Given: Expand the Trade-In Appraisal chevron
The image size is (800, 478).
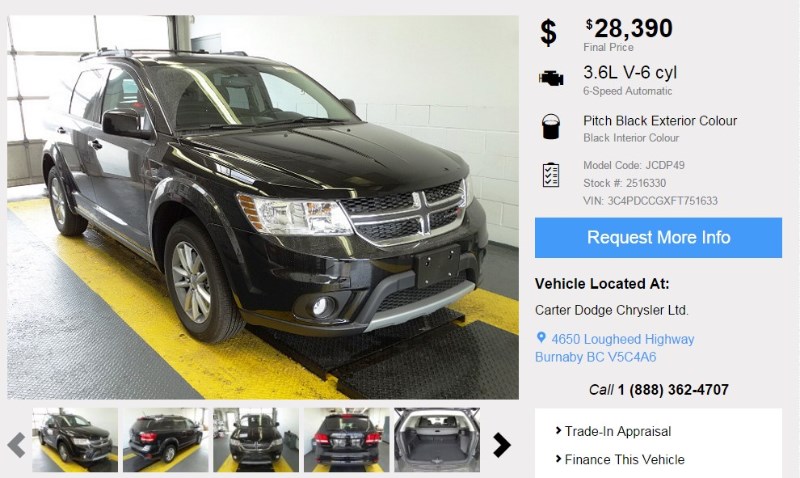Looking at the screenshot, I should 558,431.
